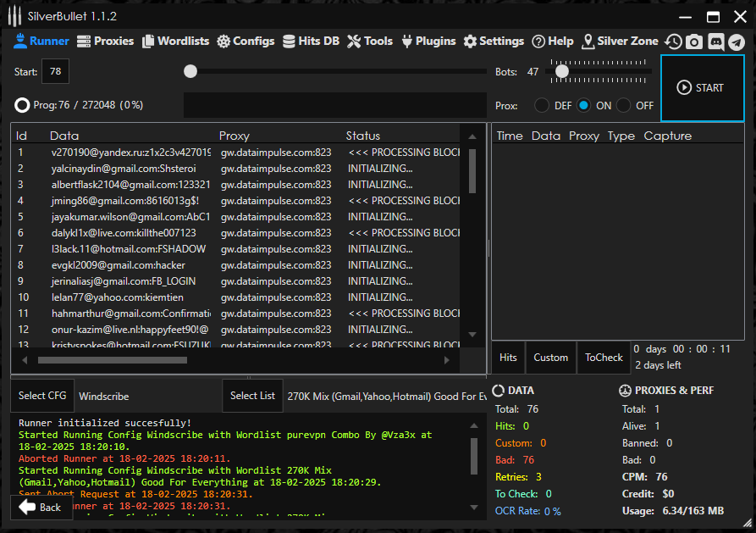The height and width of the screenshot is (533, 756).
Task: Open the Select List picker
Action: pos(252,396)
